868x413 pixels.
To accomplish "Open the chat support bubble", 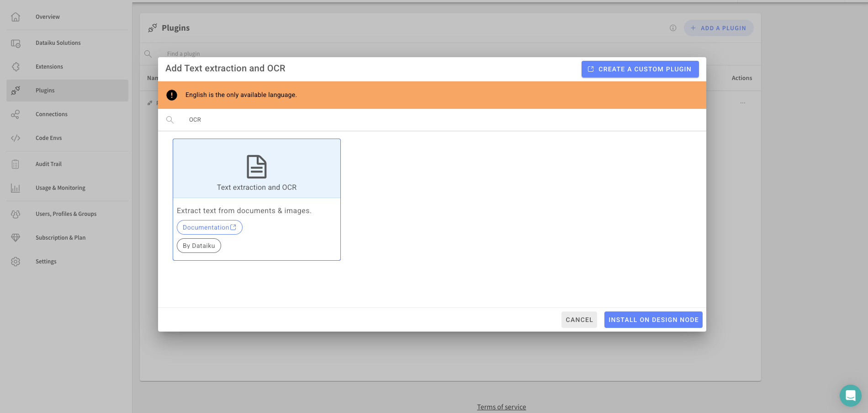I will pyautogui.click(x=851, y=396).
